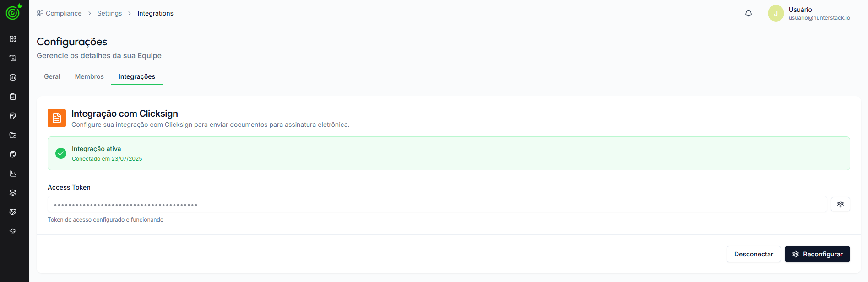Switch to the Membros tab
This screenshot has height=282, width=868.
coord(89,76)
